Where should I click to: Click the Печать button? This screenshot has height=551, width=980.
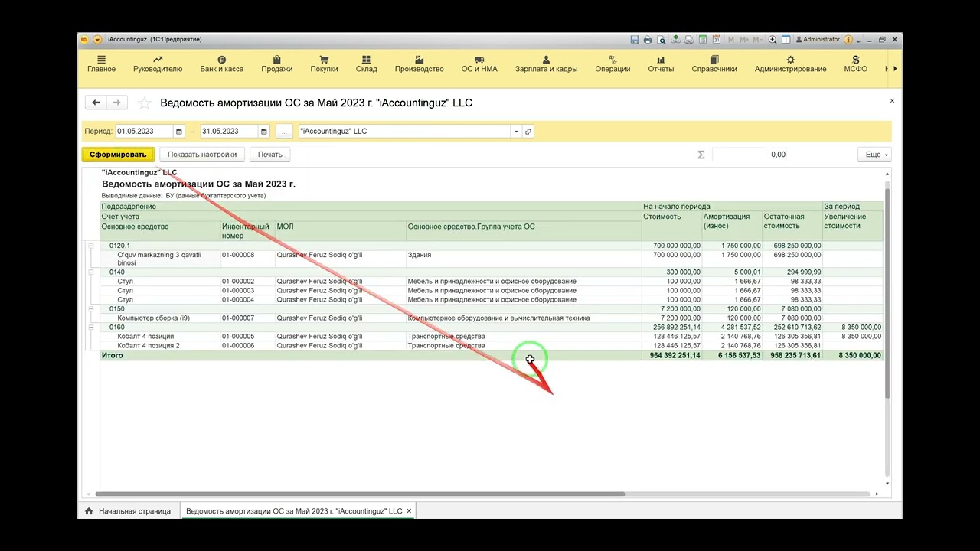(270, 155)
